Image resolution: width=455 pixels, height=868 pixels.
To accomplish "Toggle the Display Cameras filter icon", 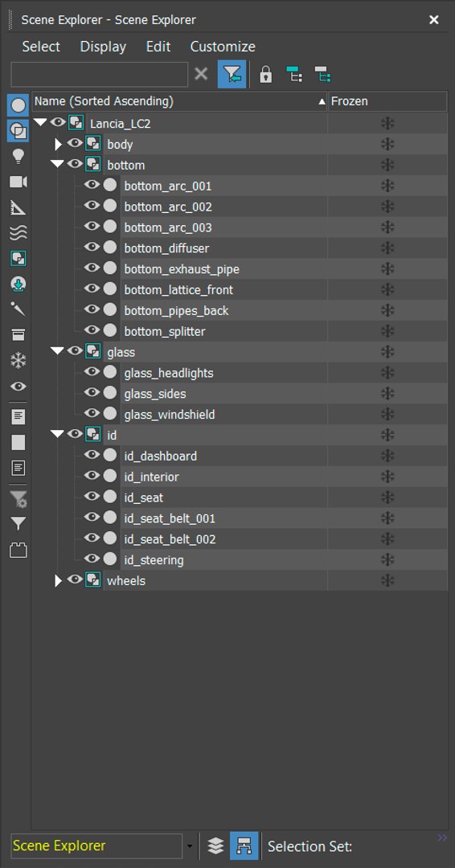I will pyautogui.click(x=18, y=182).
